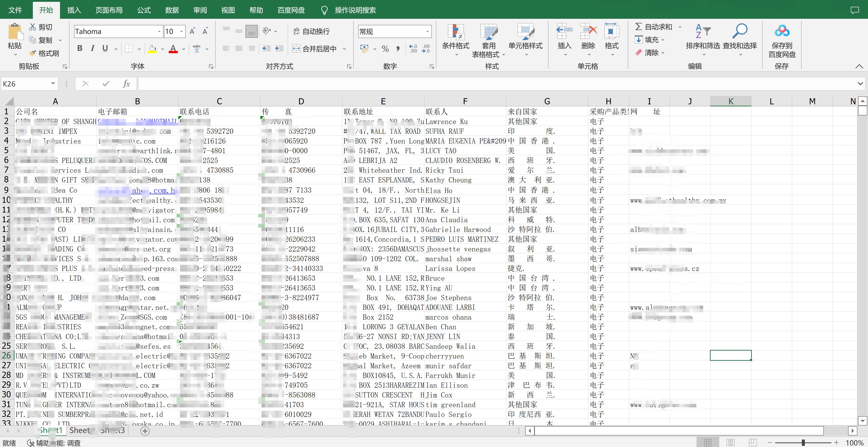Switch to the Formulas (公式) tab
The image size is (868, 447).
click(x=144, y=10)
